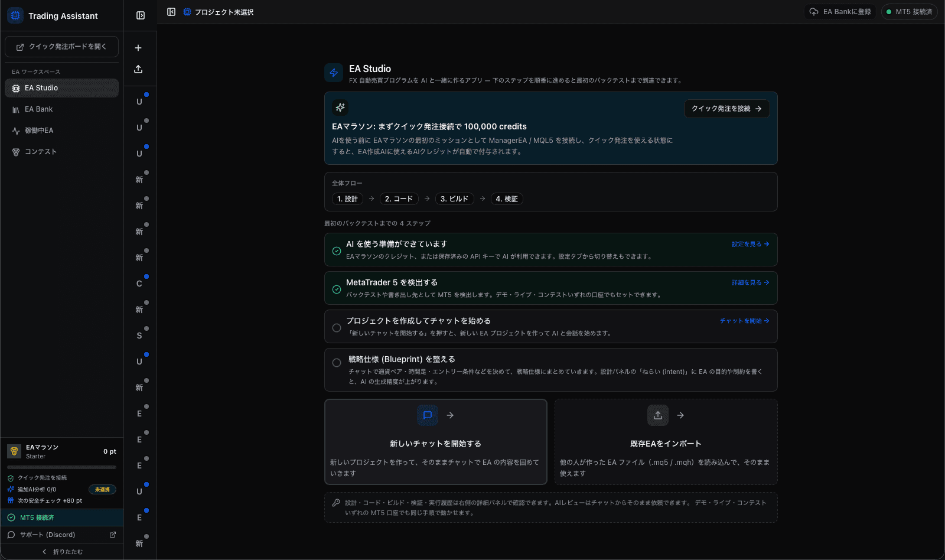Click EA Bankに登録 button in top bar
This screenshot has width=945, height=560.
click(x=840, y=12)
